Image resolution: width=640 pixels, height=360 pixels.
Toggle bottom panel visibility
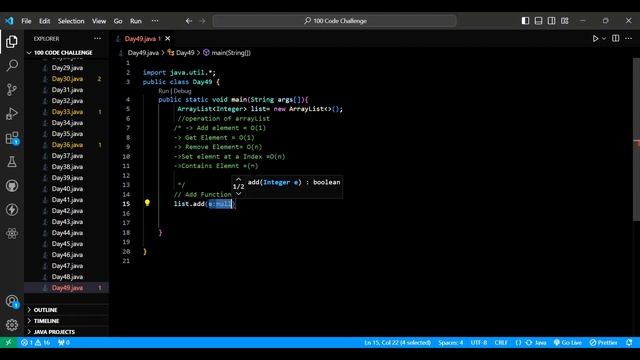(x=538, y=21)
